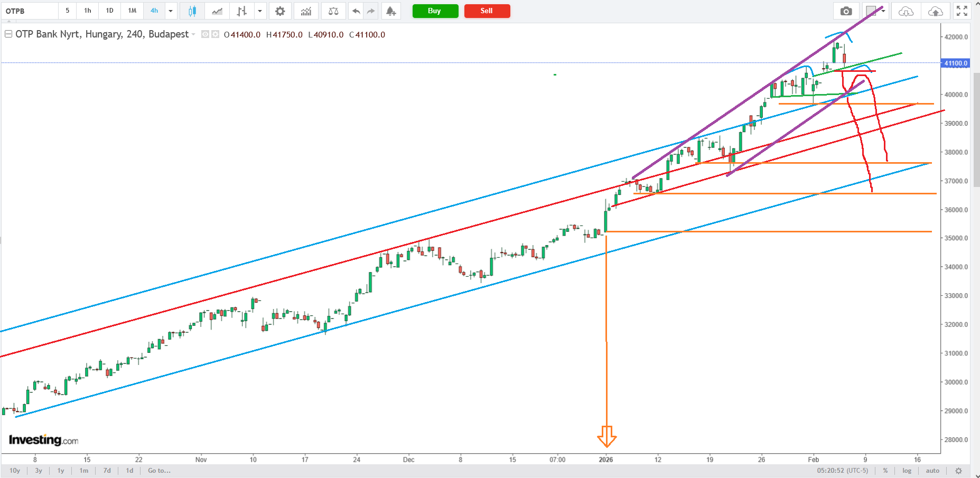
Task: Take a chart snapshot with camera icon
Action: (846, 11)
